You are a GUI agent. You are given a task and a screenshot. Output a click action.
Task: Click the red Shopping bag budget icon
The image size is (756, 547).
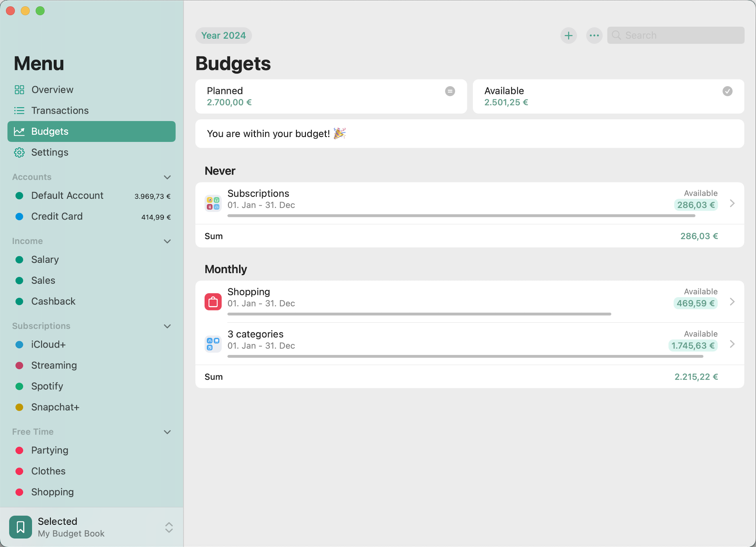(213, 302)
